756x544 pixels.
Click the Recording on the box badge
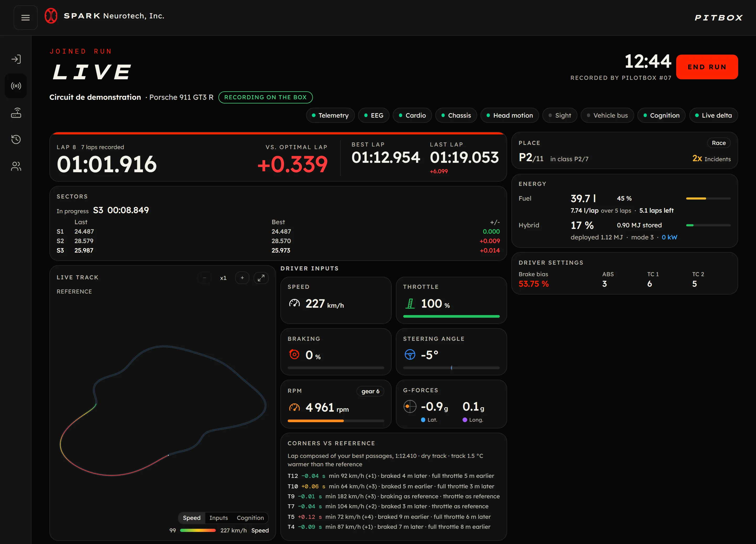[x=265, y=97]
